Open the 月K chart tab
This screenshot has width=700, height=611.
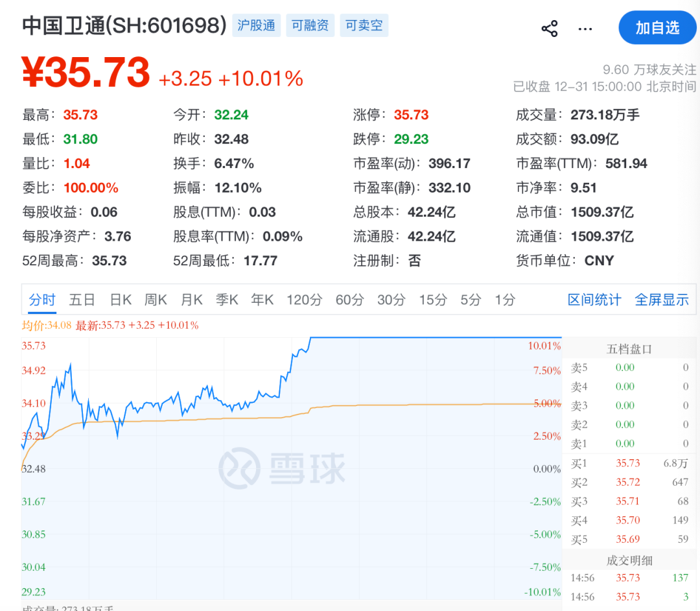pos(191,300)
